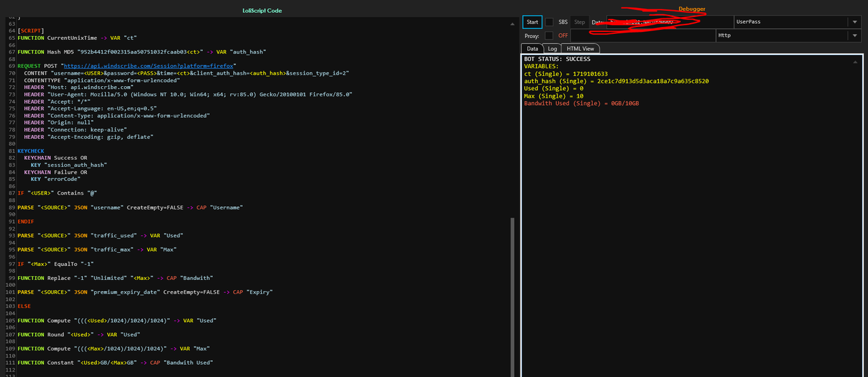Switch to the Log tab

click(x=553, y=49)
